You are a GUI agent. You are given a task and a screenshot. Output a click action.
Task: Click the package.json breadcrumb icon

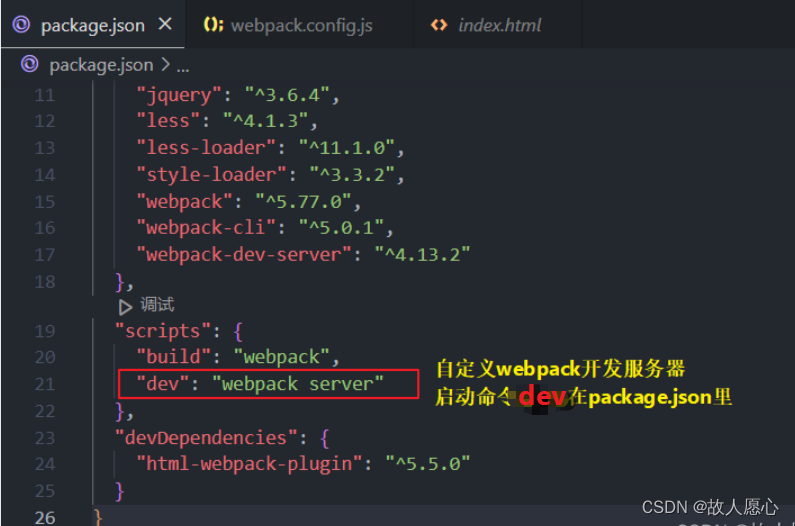tap(29, 64)
